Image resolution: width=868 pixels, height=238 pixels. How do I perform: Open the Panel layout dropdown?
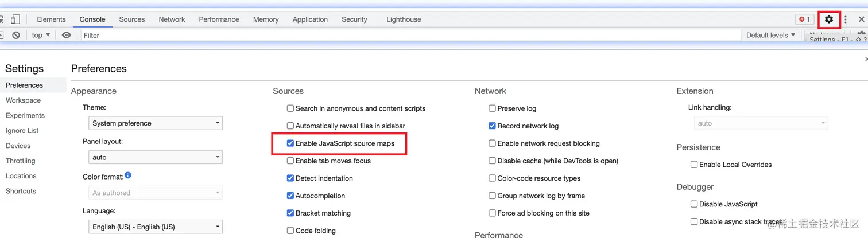tap(156, 157)
